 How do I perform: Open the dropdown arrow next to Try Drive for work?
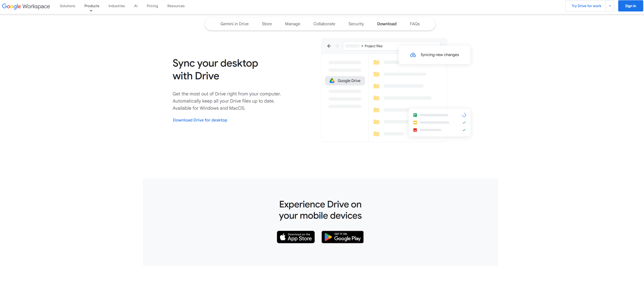point(610,6)
